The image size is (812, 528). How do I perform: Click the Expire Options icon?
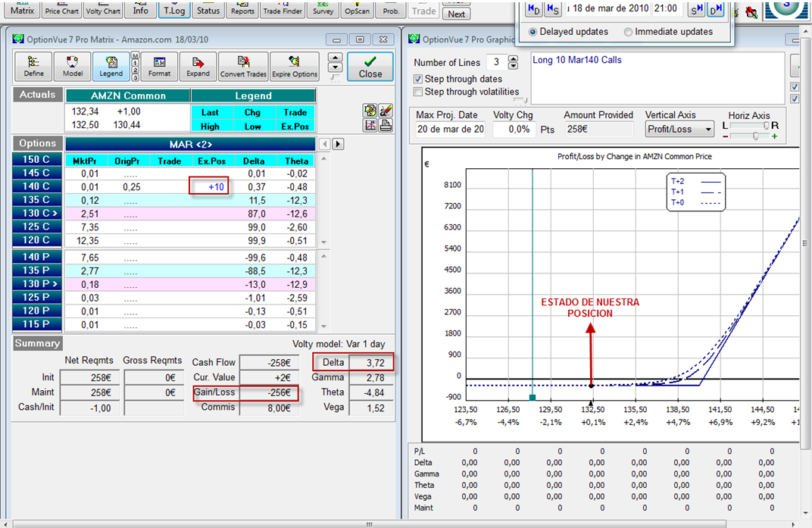tap(295, 66)
